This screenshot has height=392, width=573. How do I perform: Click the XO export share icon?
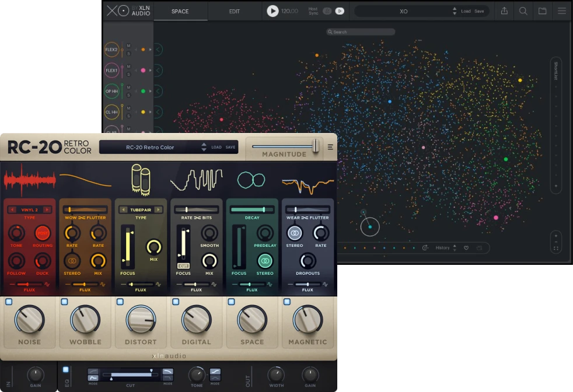[x=504, y=11]
